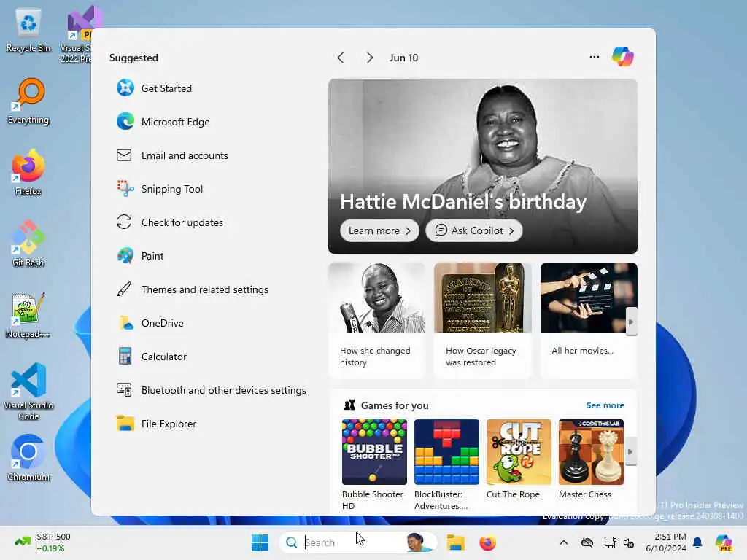The height and width of the screenshot is (560, 747).
Task: Click the 'Games for you' heading
Action: coord(395,405)
